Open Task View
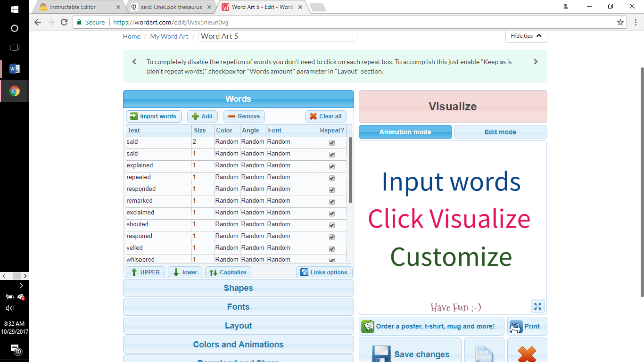644x362 pixels. tap(15, 47)
